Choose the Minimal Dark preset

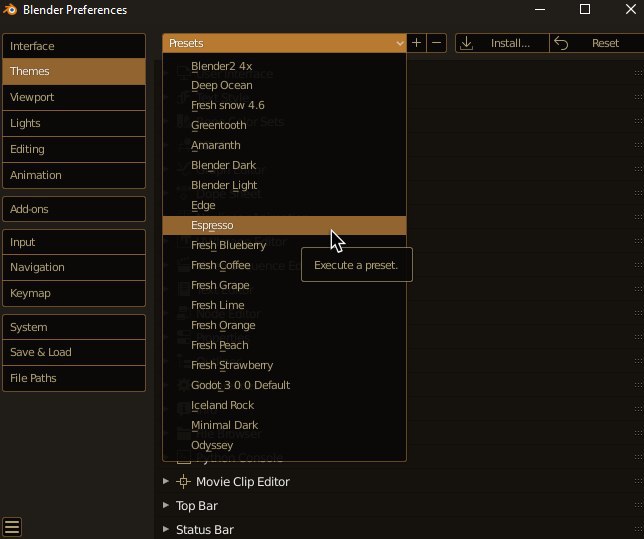pyautogui.click(x=284, y=425)
